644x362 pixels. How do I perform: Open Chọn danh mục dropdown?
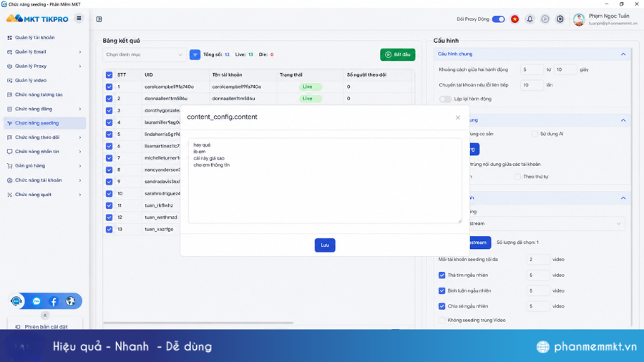click(x=144, y=54)
